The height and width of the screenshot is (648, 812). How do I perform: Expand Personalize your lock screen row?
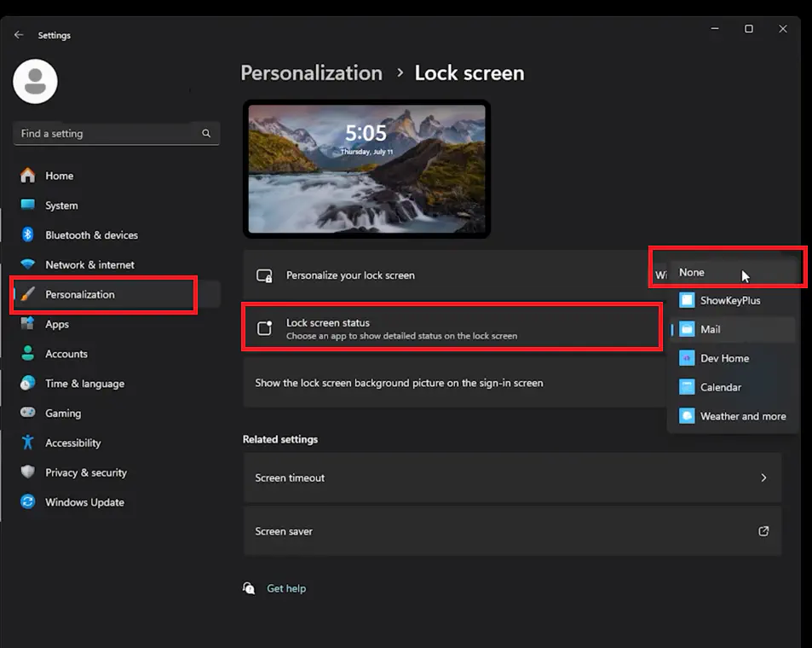pos(452,275)
